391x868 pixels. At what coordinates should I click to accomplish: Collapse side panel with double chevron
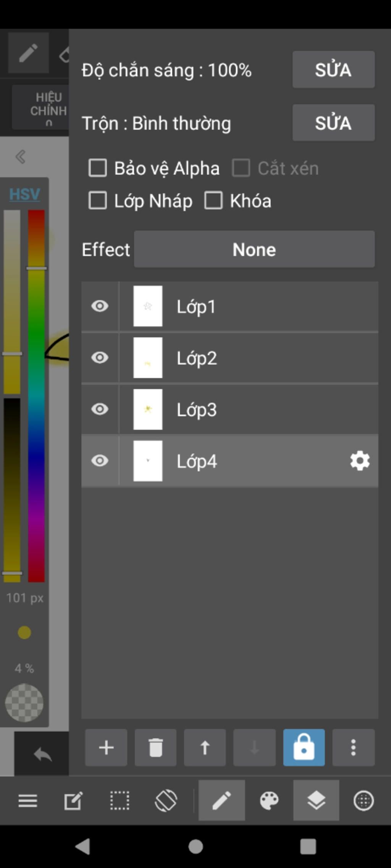coord(20,157)
